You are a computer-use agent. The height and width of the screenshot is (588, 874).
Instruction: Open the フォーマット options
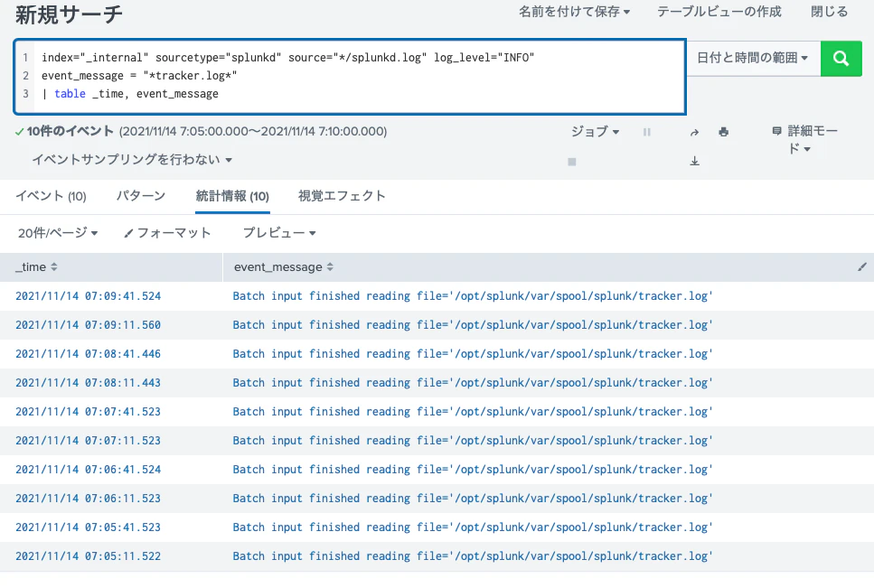[167, 233]
